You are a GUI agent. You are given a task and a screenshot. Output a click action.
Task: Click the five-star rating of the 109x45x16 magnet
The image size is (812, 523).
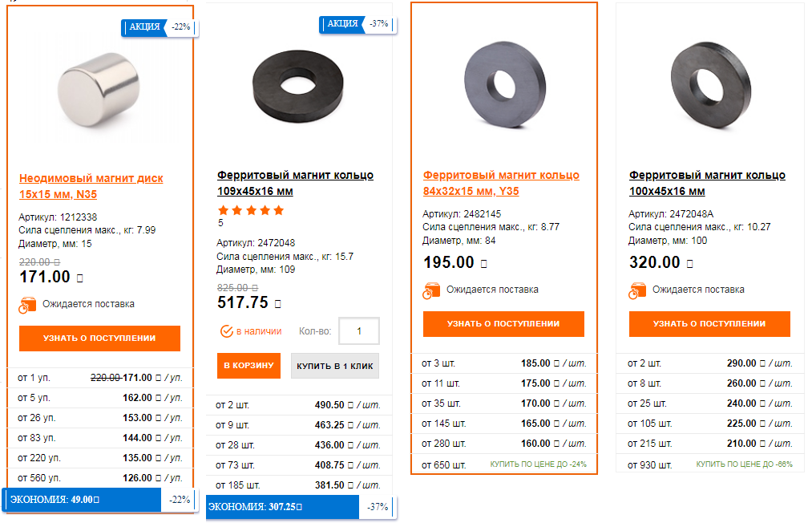[x=250, y=210]
